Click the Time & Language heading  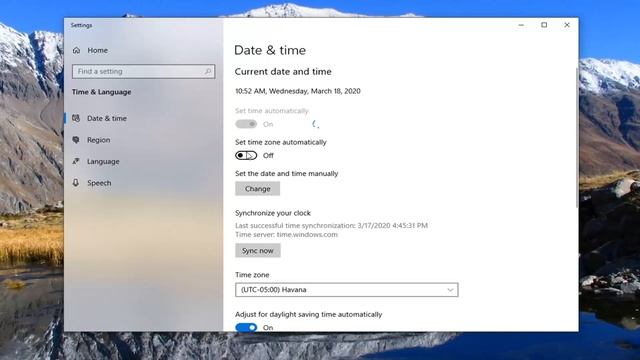point(102,92)
